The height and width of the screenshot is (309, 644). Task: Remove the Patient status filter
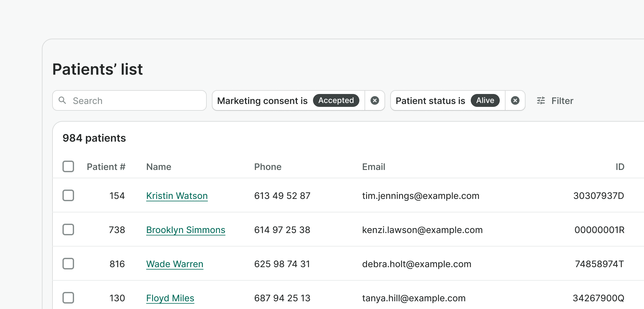coord(515,100)
